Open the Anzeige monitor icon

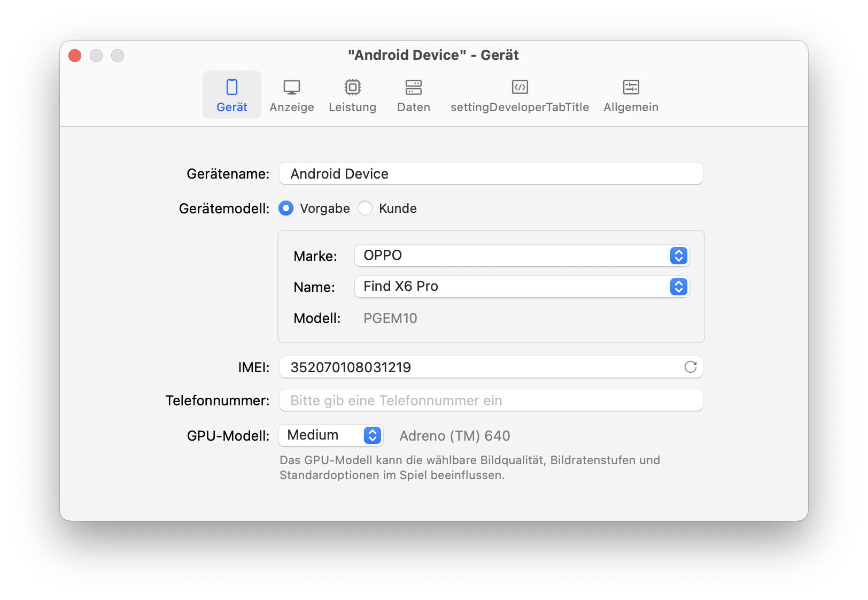pos(291,87)
